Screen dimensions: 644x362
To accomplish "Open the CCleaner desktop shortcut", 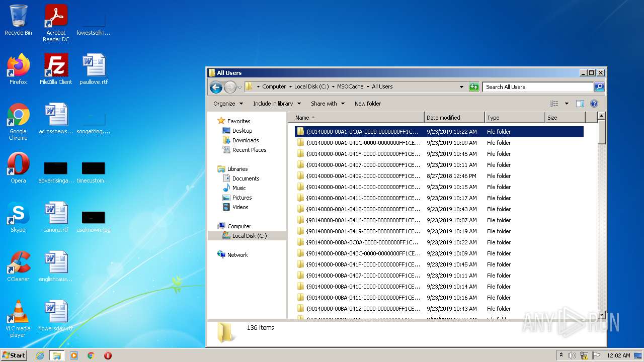I will 18,266.
